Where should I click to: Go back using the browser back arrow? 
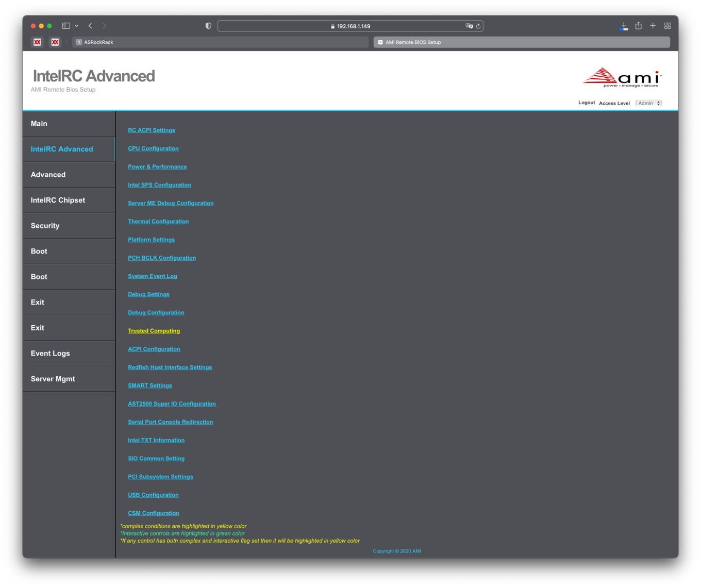(x=90, y=26)
